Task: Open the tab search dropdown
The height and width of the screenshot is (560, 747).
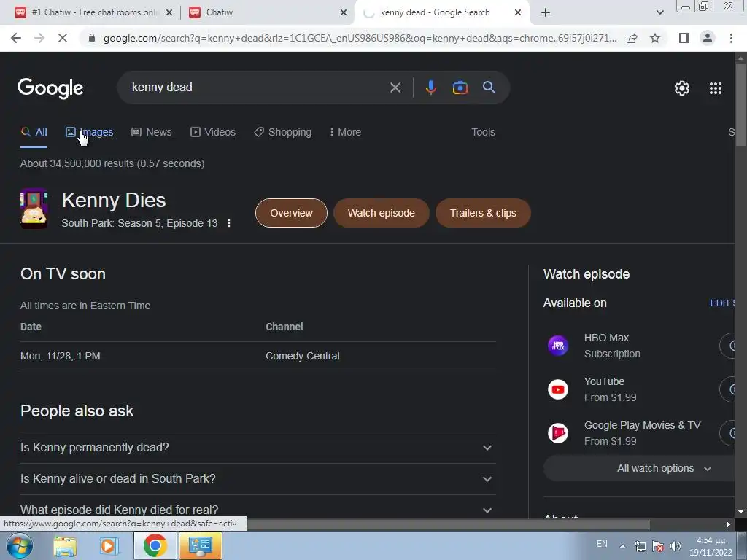Action: click(x=659, y=12)
